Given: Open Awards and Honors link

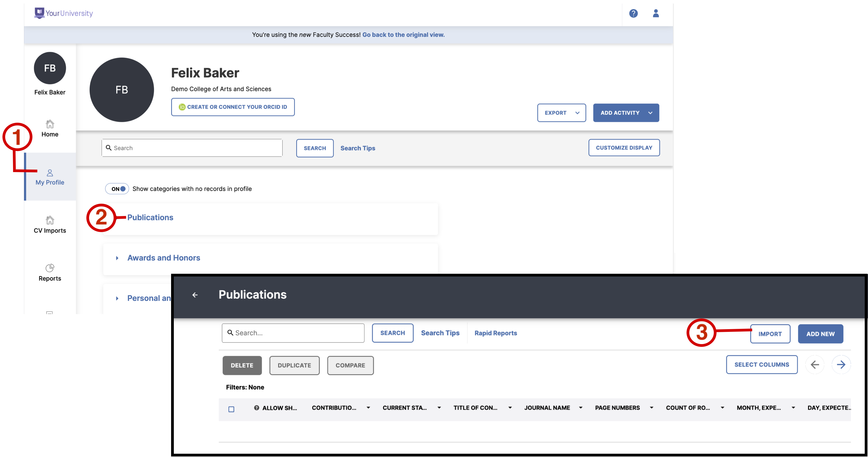Looking at the screenshot, I should (164, 258).
